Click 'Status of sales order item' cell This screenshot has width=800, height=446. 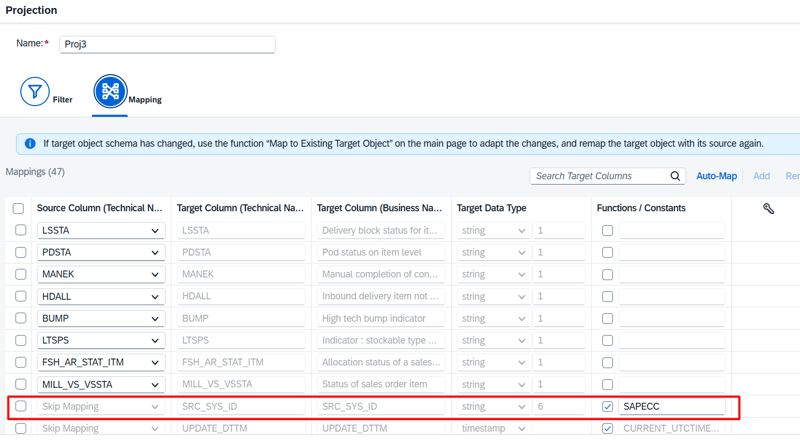point(381,384)
